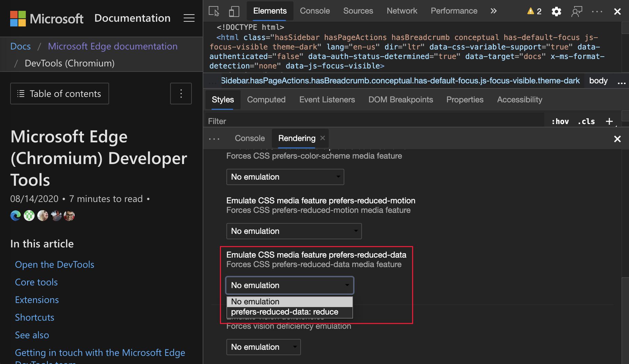This screenshot has width=629, height=364.
Task: Toggle the .cls element classes button
Action: tap(586, 121)
